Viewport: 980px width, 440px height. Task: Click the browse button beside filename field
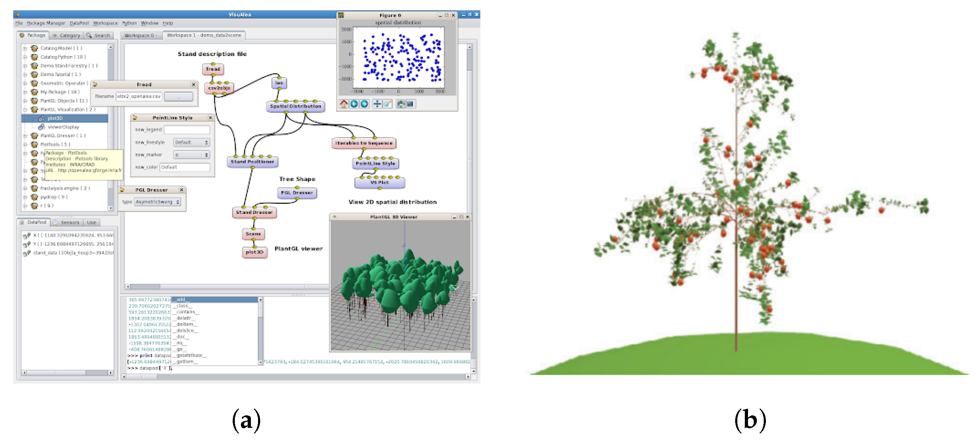[x=179, y=97]
